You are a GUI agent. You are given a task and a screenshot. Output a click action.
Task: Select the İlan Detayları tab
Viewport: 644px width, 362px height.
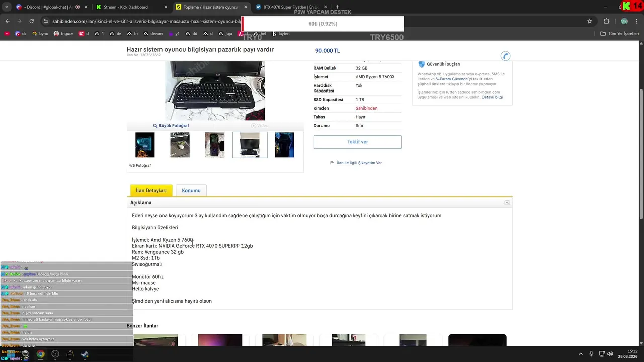coord(151,191)
